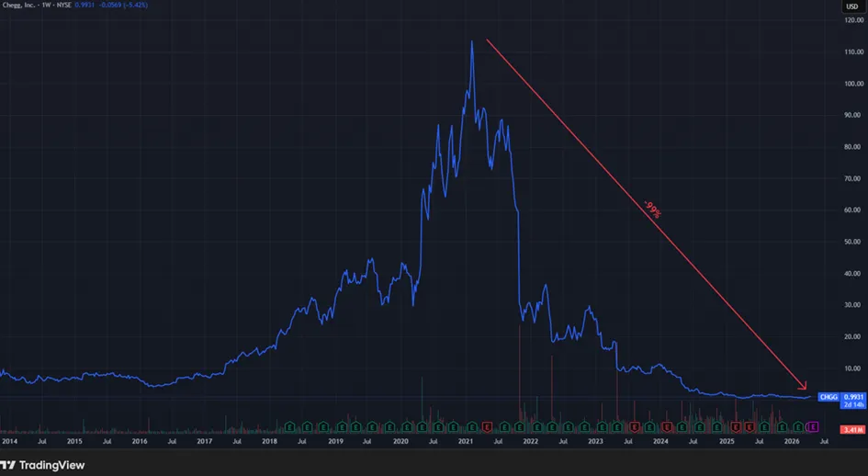The image size is (868, 476).
Task: Click the 90.00 price axis label
Action: [x=854, y=115]
